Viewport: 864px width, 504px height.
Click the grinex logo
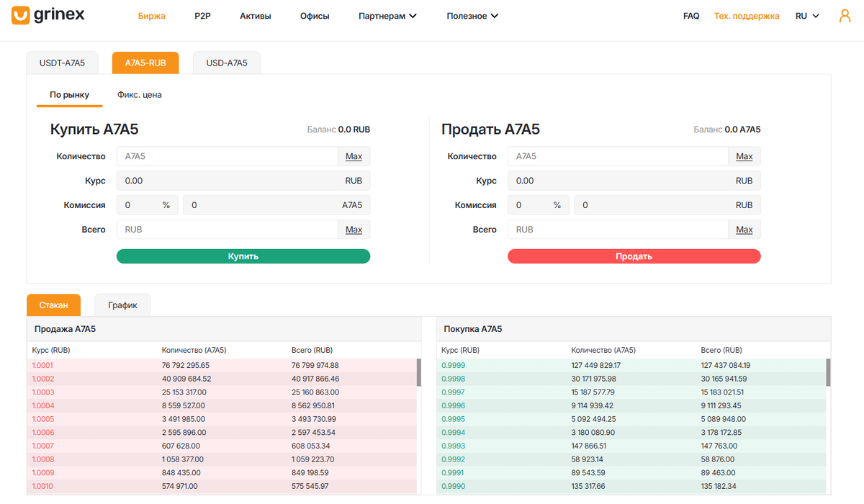pyautogui.click(x=48, y=15)
